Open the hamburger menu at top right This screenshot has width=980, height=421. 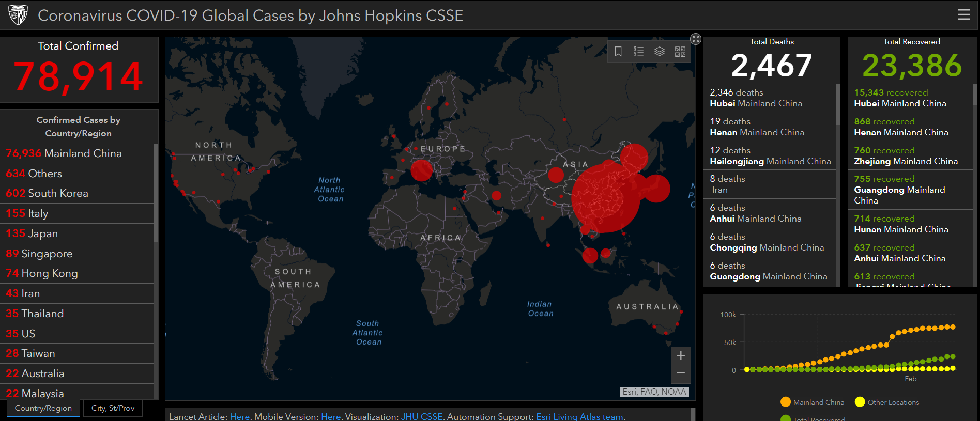tap(963, 14)
